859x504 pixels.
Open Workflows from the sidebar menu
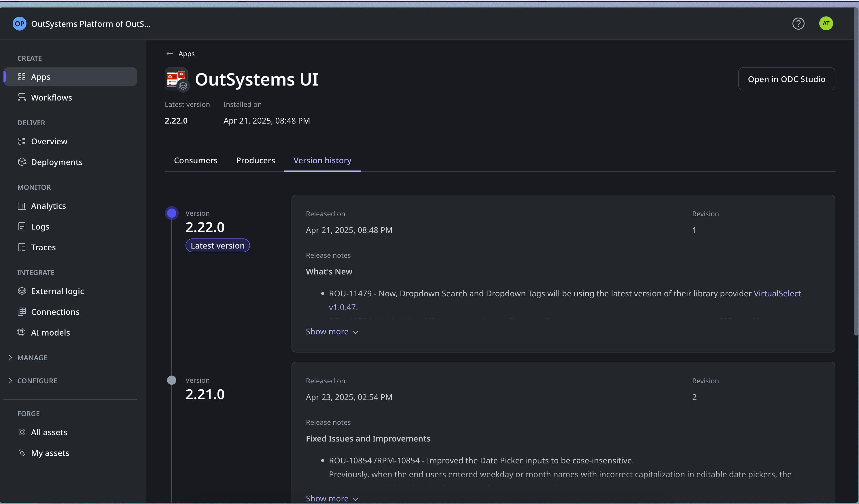click(70, 97)
